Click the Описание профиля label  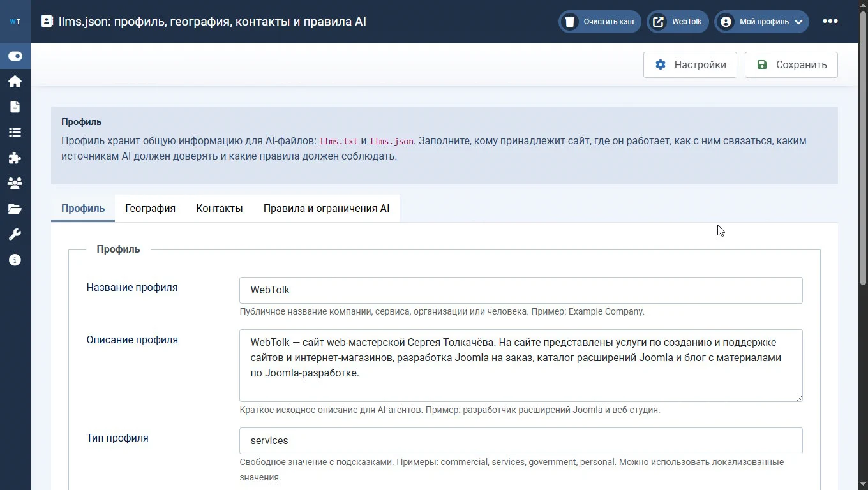pyautogui.click(x=132, y=340)
